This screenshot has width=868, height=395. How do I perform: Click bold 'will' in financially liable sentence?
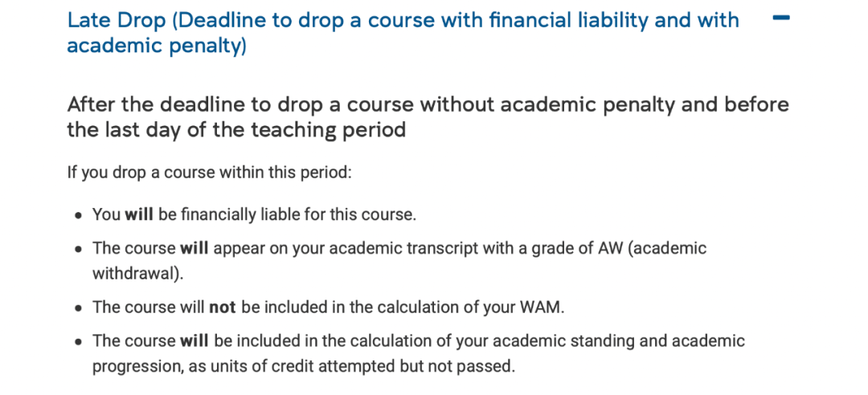click(x=139, y=214)
